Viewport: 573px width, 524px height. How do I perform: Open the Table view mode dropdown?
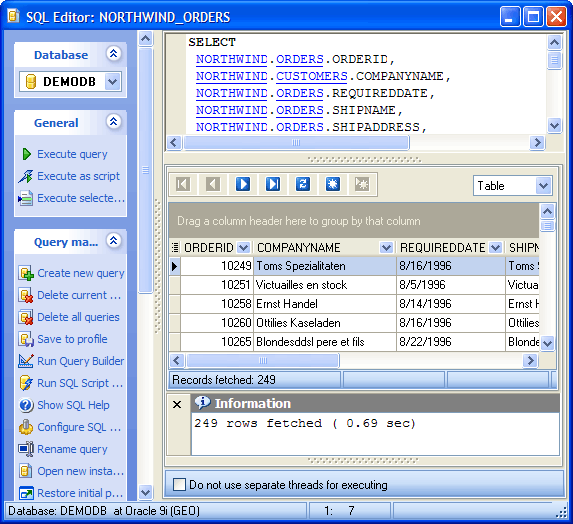click(x=544, y=186)
